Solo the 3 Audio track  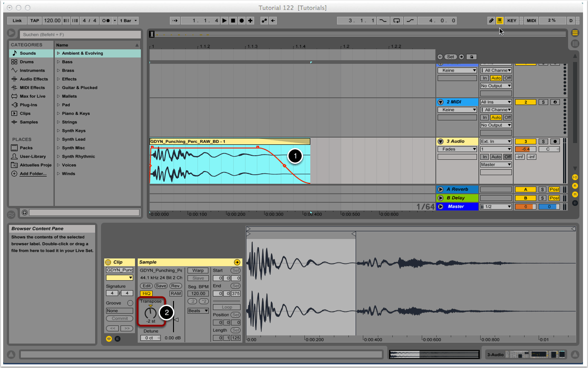click(544, 142)
